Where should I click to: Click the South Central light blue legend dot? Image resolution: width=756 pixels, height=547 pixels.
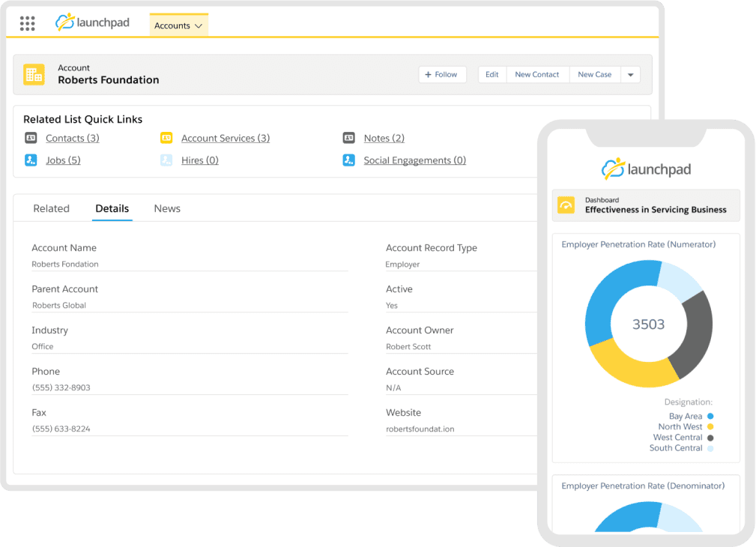click(710, 448)
